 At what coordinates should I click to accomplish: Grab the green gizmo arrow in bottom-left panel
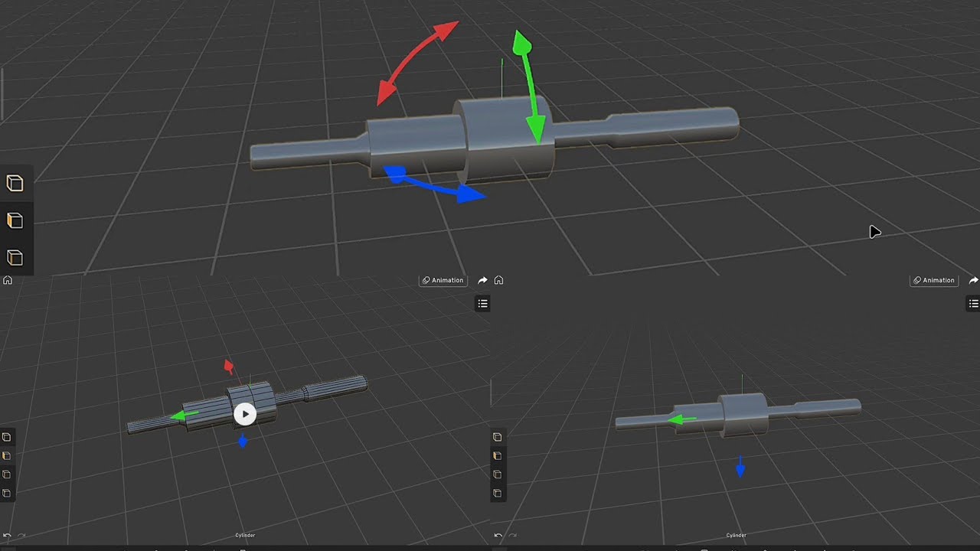182,416
